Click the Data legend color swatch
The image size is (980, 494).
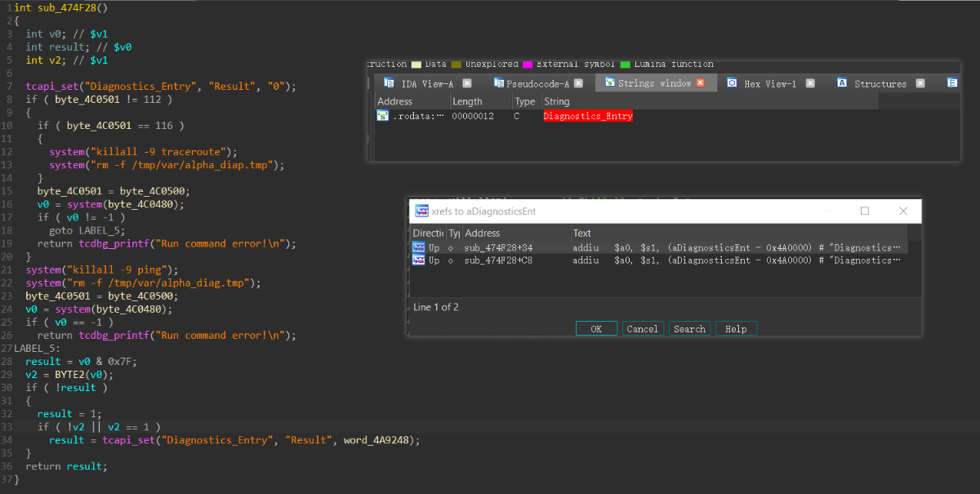(x=416, y=64)
